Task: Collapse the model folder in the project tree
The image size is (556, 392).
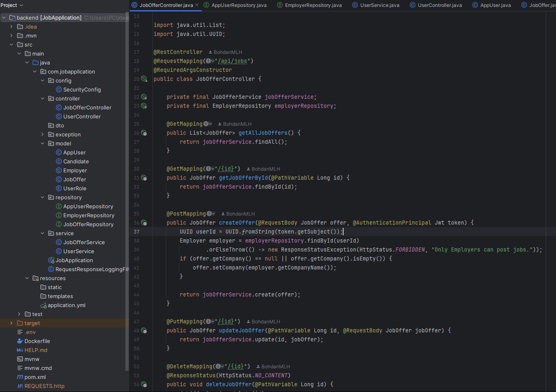Action: click(x=42, y=143)
